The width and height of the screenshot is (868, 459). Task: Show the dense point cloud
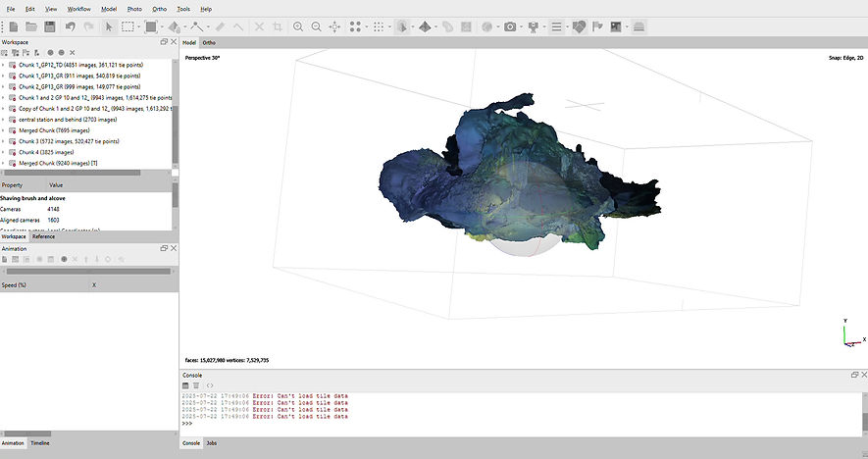point(379,26)
